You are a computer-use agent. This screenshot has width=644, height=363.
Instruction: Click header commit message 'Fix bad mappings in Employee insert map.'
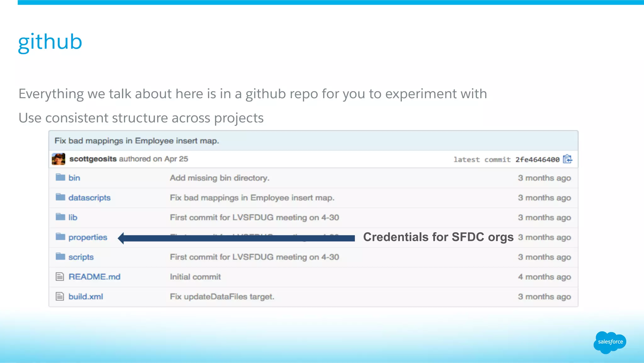click(x=137, y=141)
